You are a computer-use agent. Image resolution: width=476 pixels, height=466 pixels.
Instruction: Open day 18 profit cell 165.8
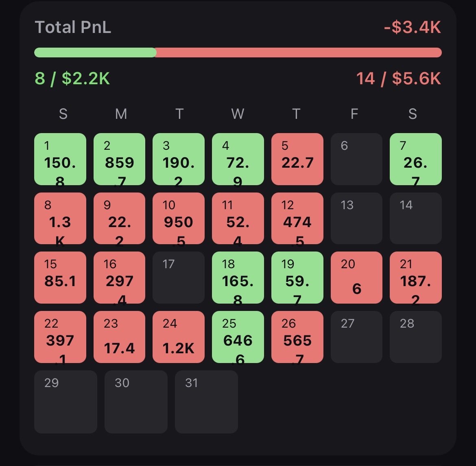238,278
